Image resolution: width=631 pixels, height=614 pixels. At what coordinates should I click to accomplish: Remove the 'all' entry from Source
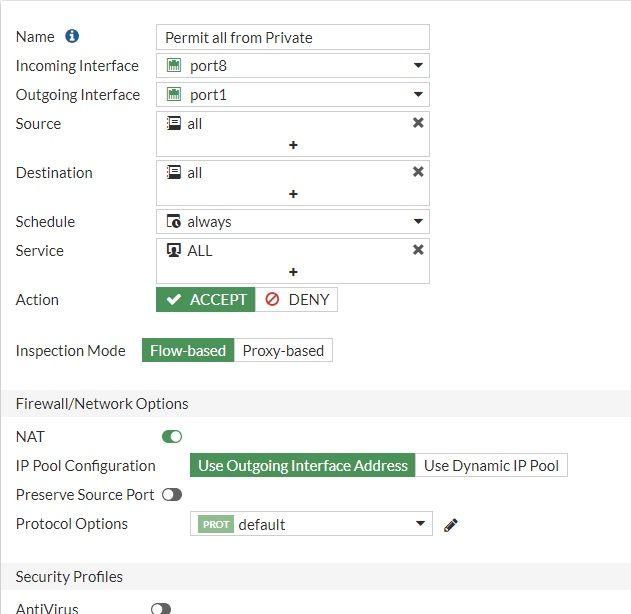(418, 123)
